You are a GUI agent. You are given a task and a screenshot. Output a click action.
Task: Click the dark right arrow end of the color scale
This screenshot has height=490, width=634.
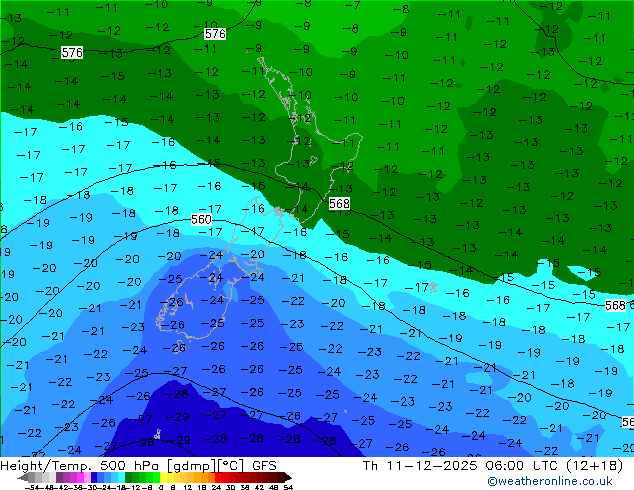[287, 477]
